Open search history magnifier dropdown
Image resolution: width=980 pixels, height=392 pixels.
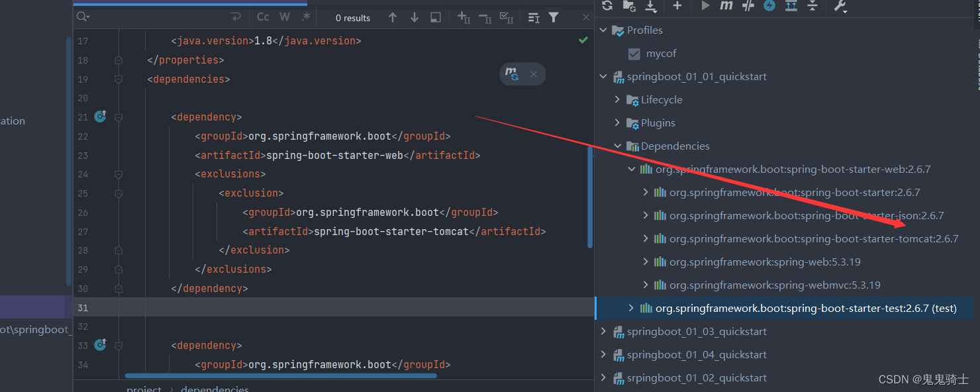tap(83, 17)
